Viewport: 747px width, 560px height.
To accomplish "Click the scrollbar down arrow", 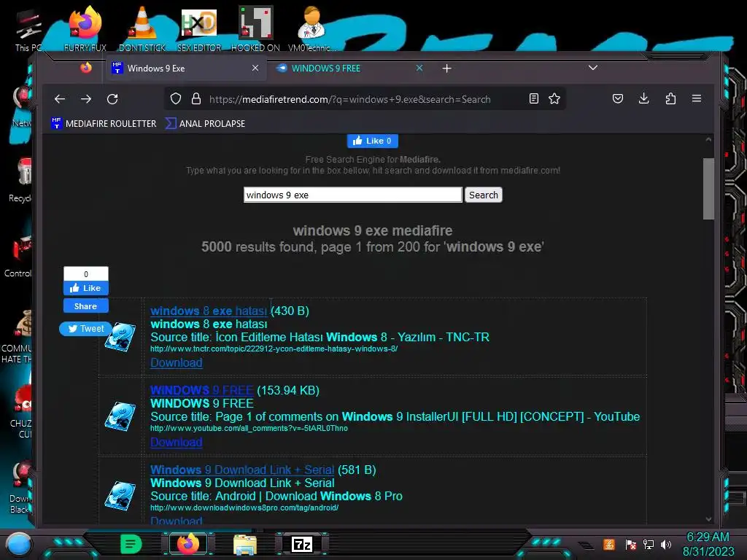I will tap(708, 519).
